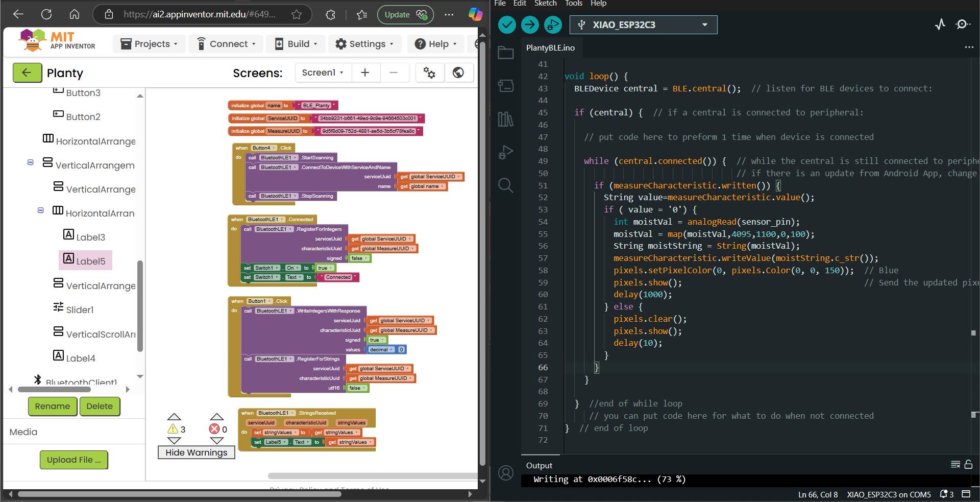Open the Help dropdown menu

coord(435,44)
